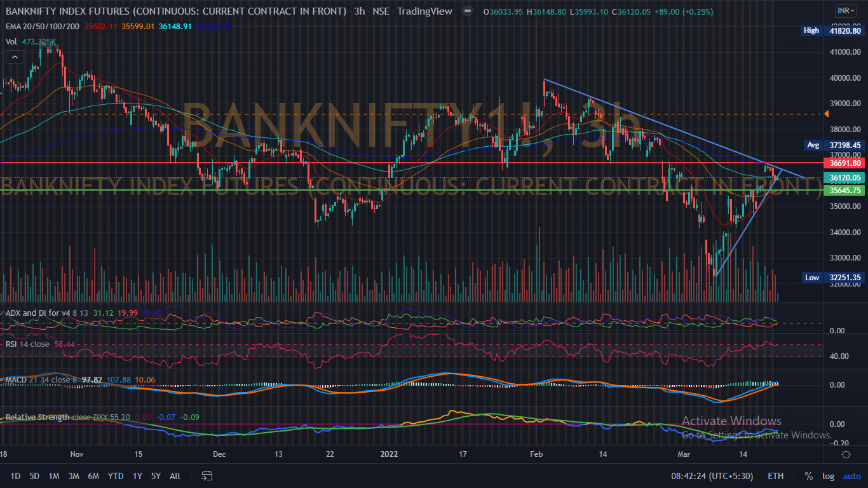Viewport: 868px width, 488px height.
Task: Click the market status indicator beside TradingView
Action: 468,11
